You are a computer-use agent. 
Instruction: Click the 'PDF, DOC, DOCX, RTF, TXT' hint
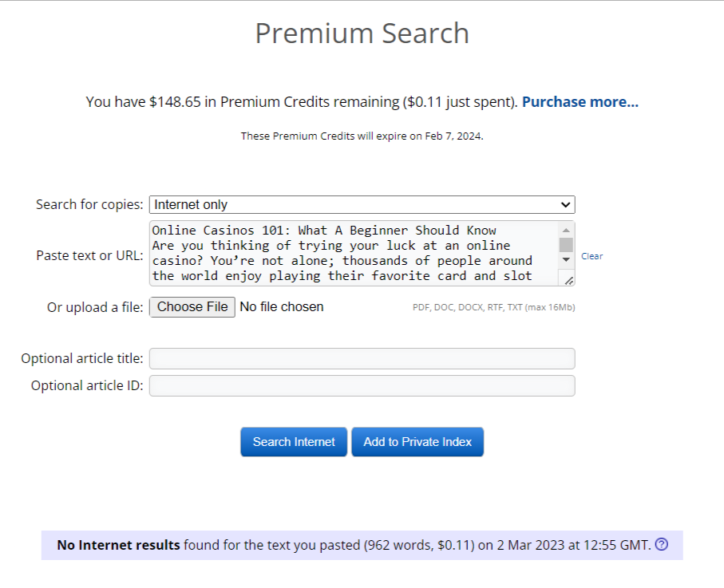493,307
